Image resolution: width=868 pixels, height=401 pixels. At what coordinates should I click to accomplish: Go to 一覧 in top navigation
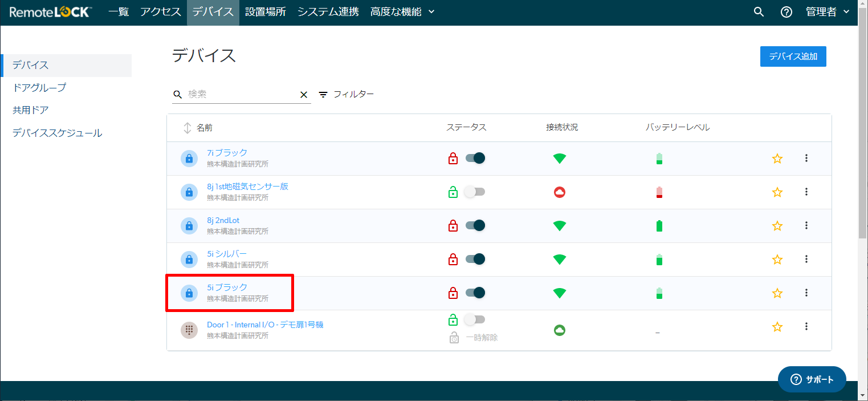click(119, 12)
